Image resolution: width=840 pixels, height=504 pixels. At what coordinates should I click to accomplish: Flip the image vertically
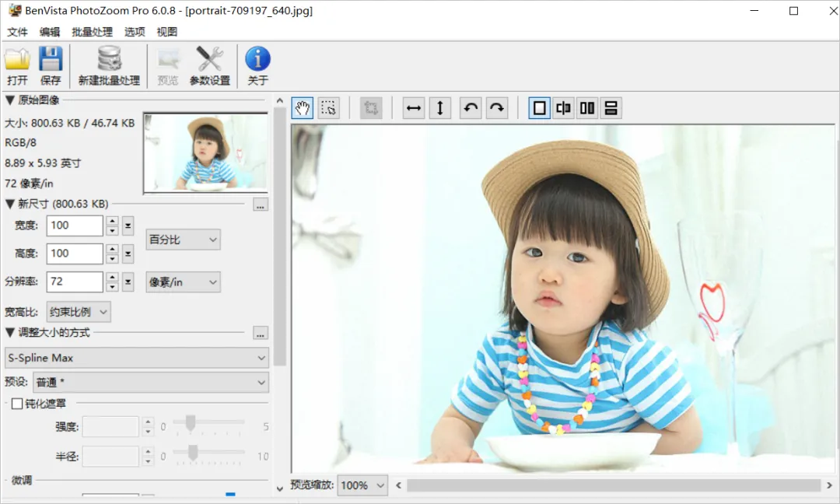439,108
